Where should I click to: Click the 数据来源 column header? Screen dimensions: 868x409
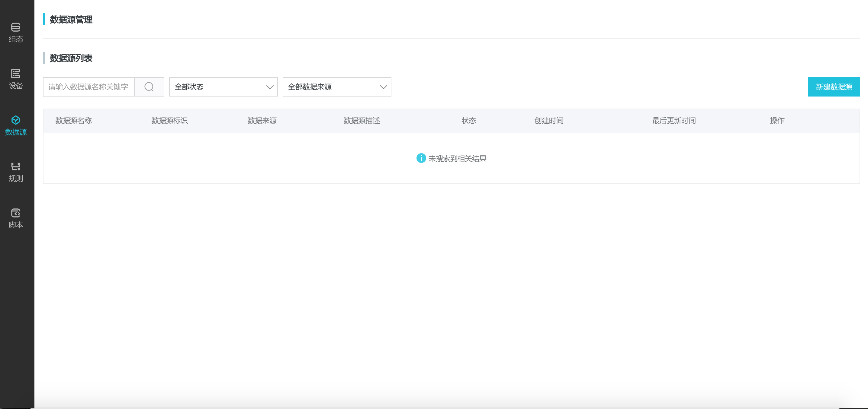(x=262, y=121)
